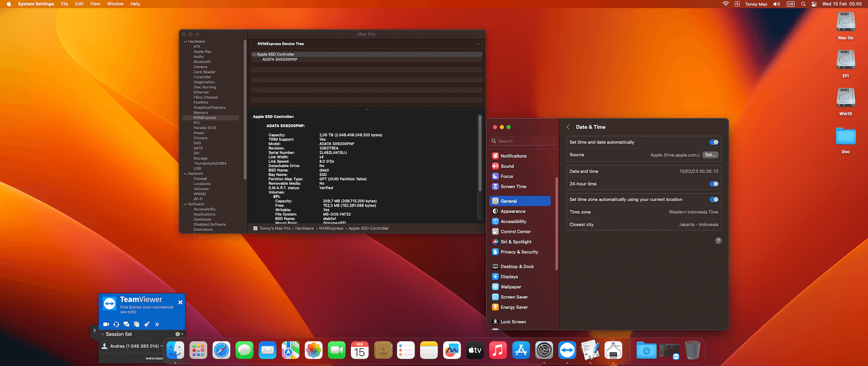Screen dimensions: 868x366
Task: Go back using the Date & Time chevron
Action: click(x=568, y=127)
